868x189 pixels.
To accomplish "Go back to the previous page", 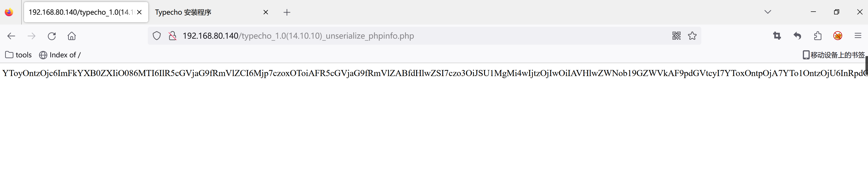I will coord(11,36).
